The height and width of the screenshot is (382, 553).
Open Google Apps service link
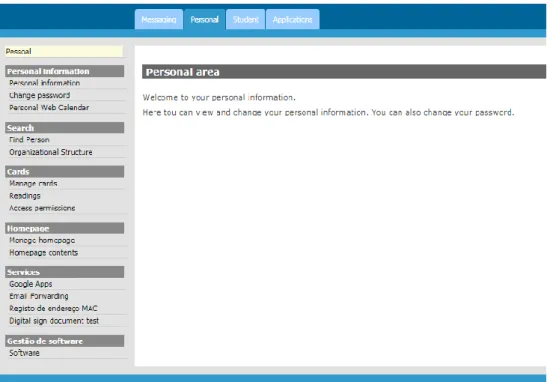(31, 284)
